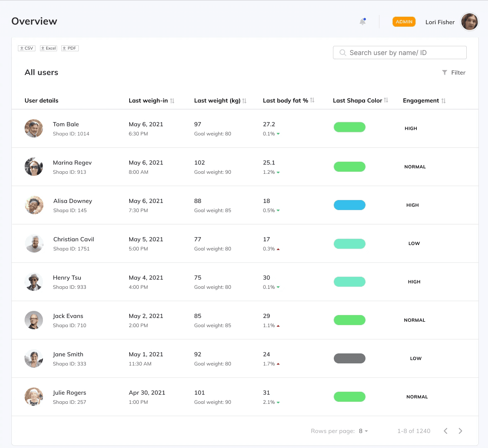Click the search user by name field

(399, 53)
